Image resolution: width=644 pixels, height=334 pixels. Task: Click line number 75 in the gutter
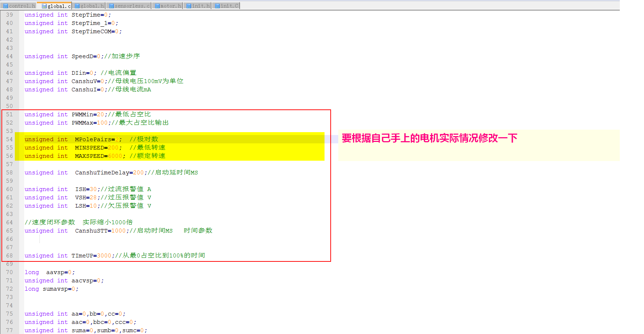[x=9, y=314]
